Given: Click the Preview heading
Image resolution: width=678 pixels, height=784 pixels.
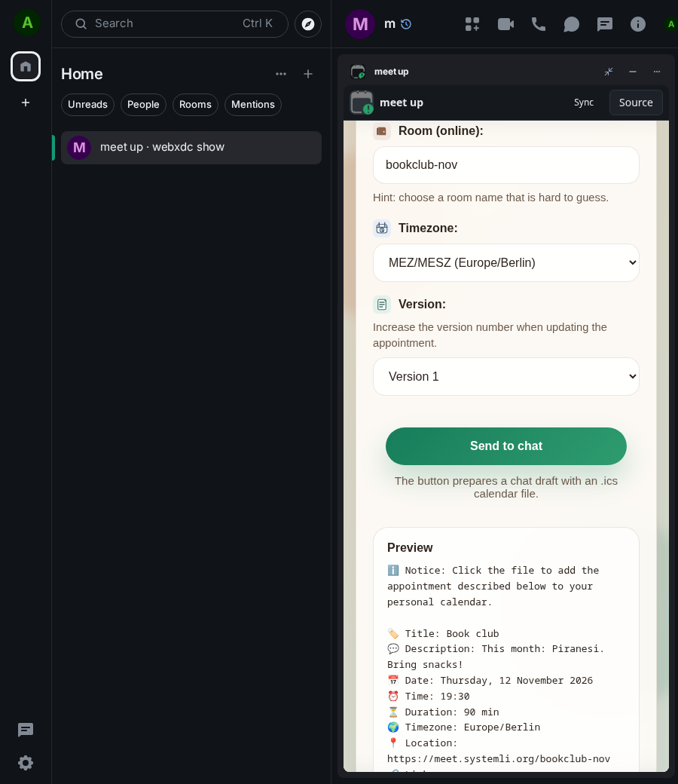Looking at the screenshot, I should point(410,547).
